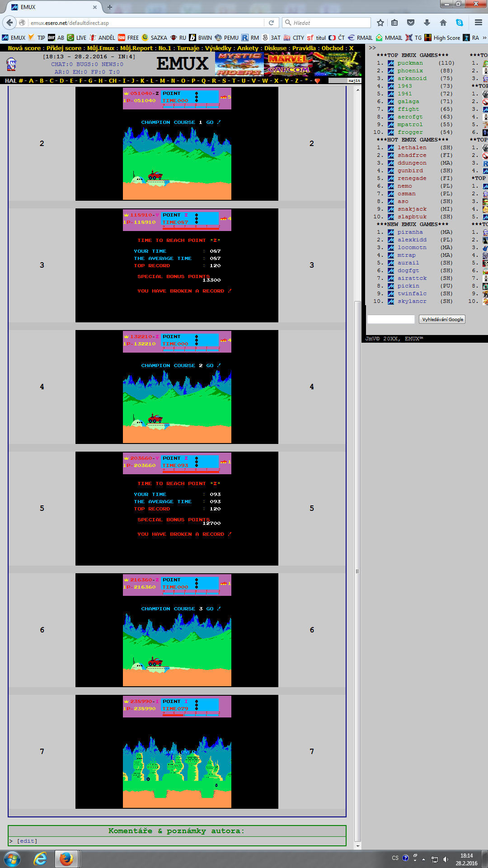Viewport: 488px width, 868px height.
Task: Open the BWIN bookmark
Action: pos(201,38)
